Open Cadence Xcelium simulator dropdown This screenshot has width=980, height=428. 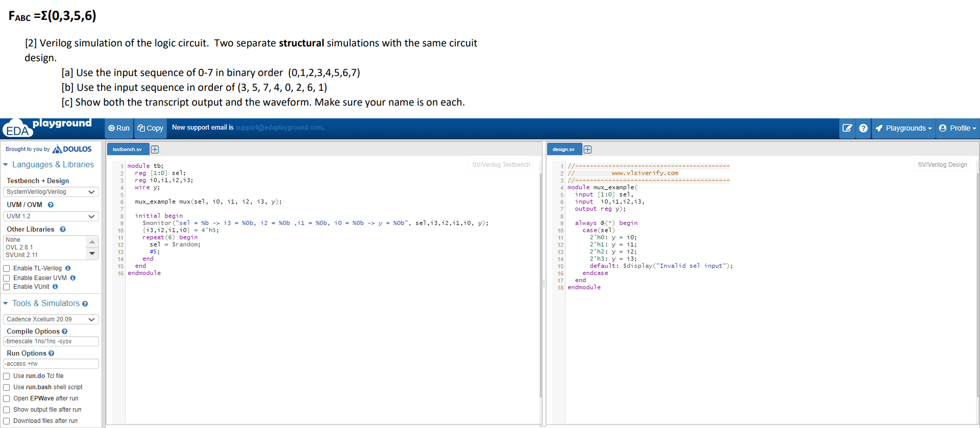[x=51, y=319]
